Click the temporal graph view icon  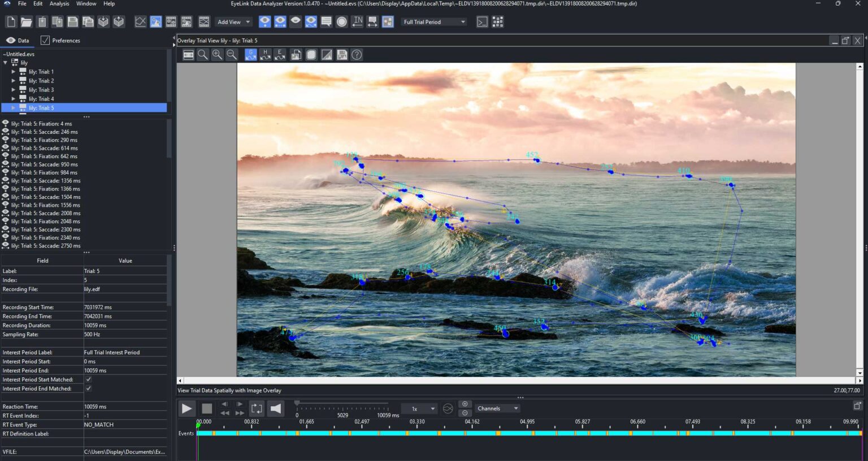click(140, 22)
